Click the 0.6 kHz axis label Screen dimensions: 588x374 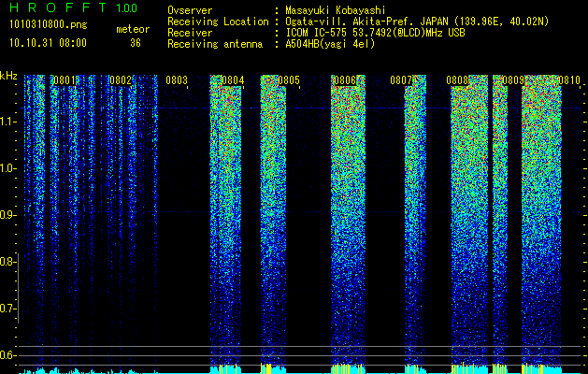click(8, 355)
